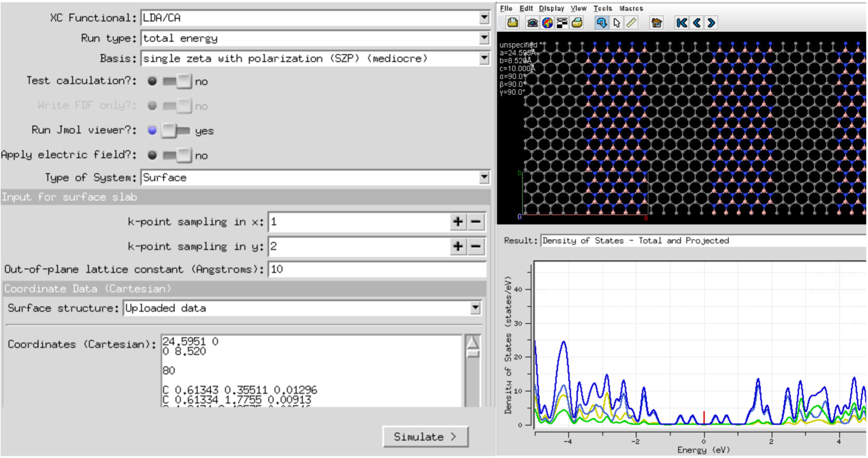
Task: Click the printer icon in Jmol toolbar
Action: [x=577, y=23]
